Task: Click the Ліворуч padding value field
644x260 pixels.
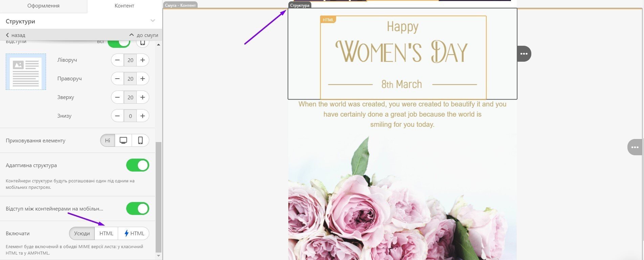Action: pos(130,60)
